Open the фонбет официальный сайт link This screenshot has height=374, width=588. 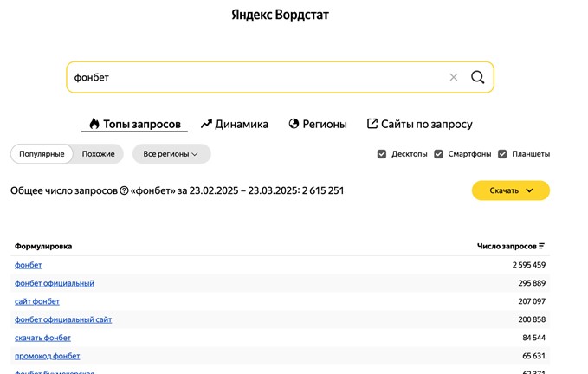pyautogui.click(x=63, y=319)
